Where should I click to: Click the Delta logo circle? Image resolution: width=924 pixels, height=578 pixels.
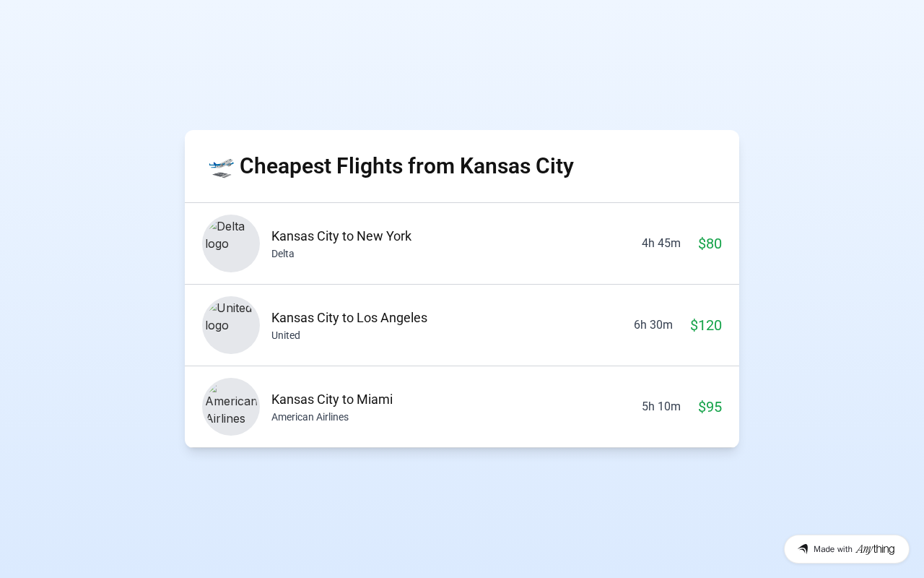[x=231, y=243]
